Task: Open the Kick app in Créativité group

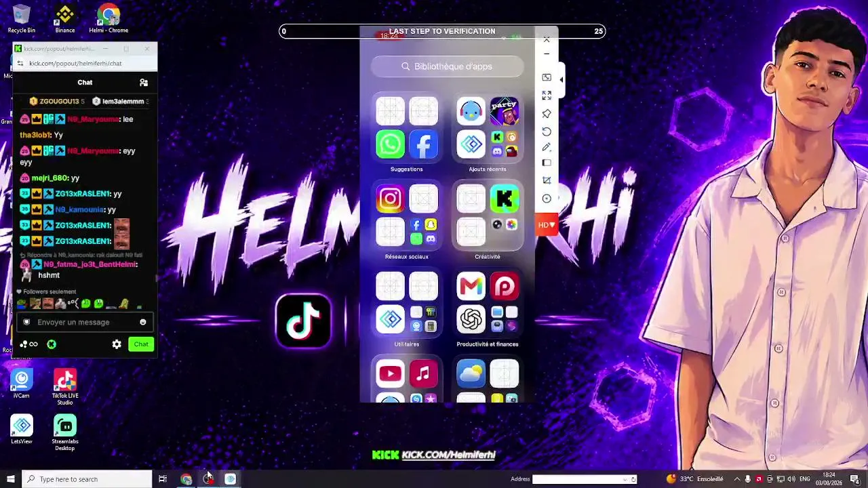Action: tap(505, 199)
